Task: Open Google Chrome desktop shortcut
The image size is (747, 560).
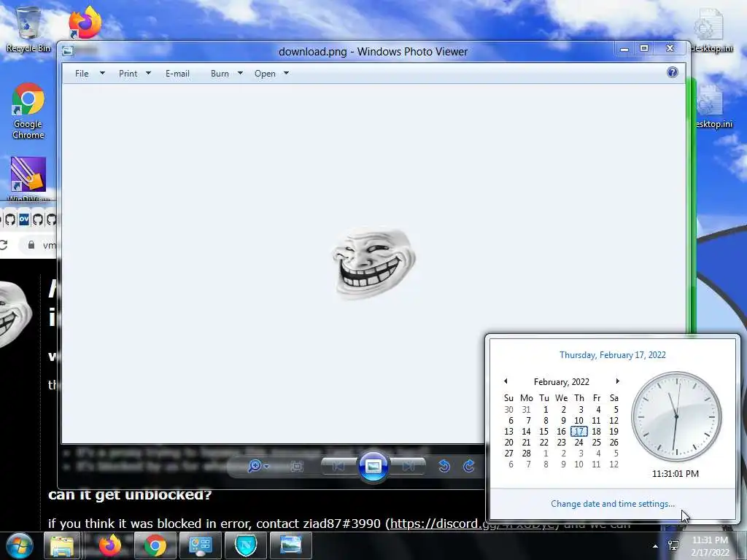Action: coord(28,111)
